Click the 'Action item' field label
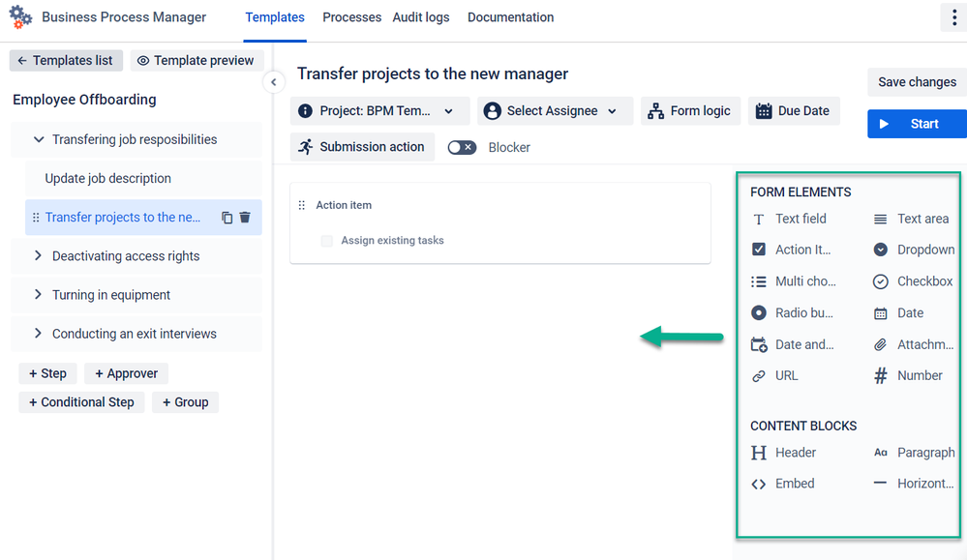This screenshot has height=560, width=967. (345, 205)
